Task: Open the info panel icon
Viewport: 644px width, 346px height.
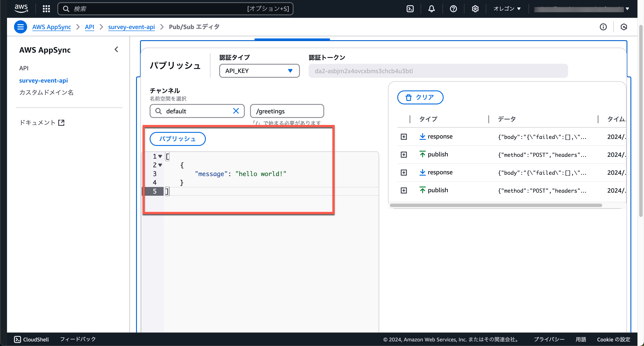Action: tap(603, 27)
